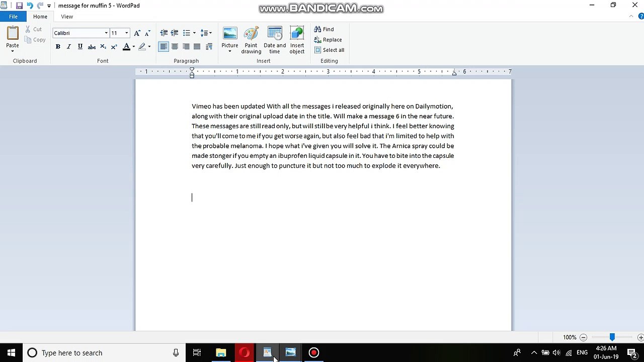Open Opera browser from the taskbar
Screen dimensions: 644x362
[245, 352]
